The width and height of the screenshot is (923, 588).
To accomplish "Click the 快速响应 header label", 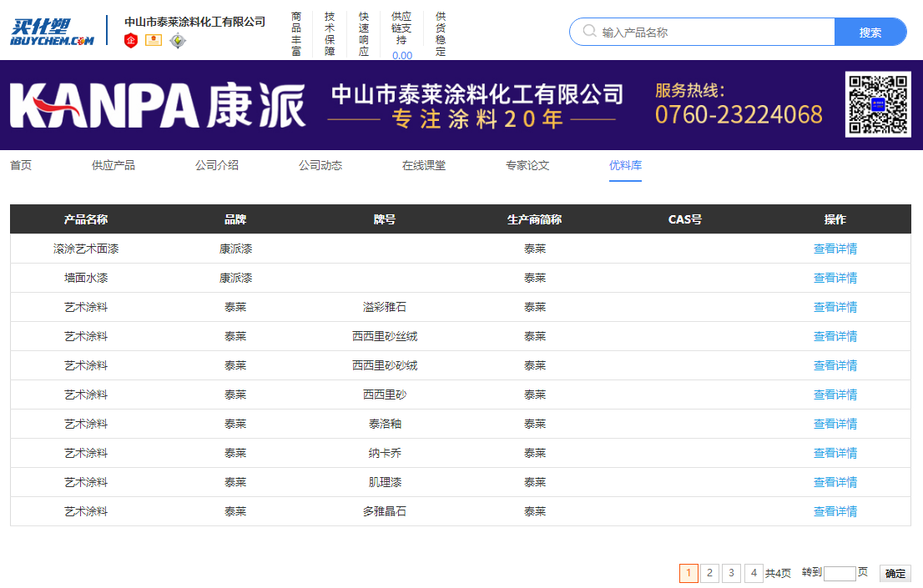I will 364,33.
